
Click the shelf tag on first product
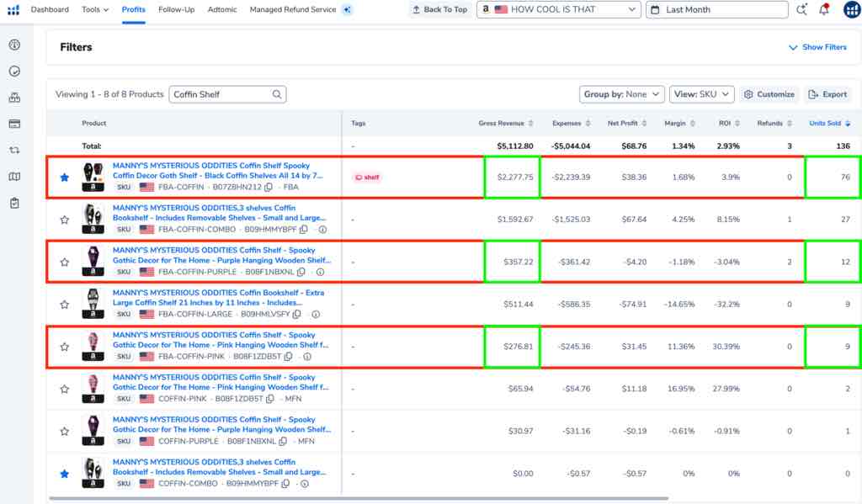tap(367, 177)
